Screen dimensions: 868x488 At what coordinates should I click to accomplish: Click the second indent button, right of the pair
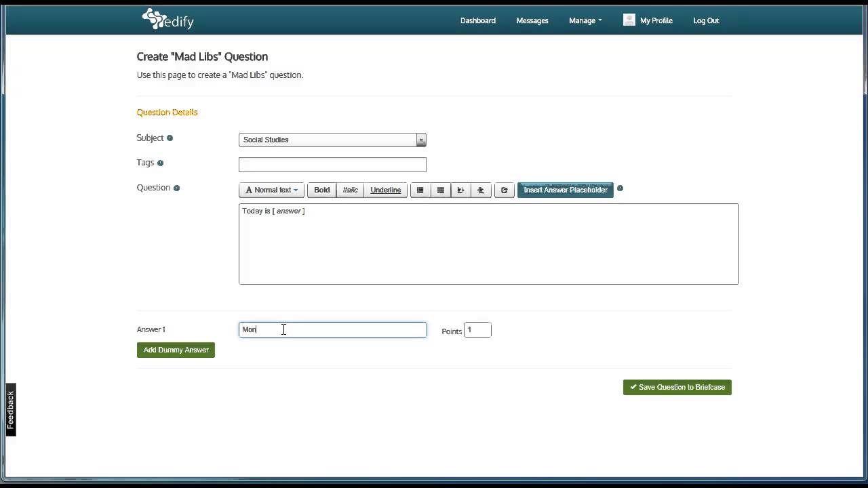[x=481, y=190]
